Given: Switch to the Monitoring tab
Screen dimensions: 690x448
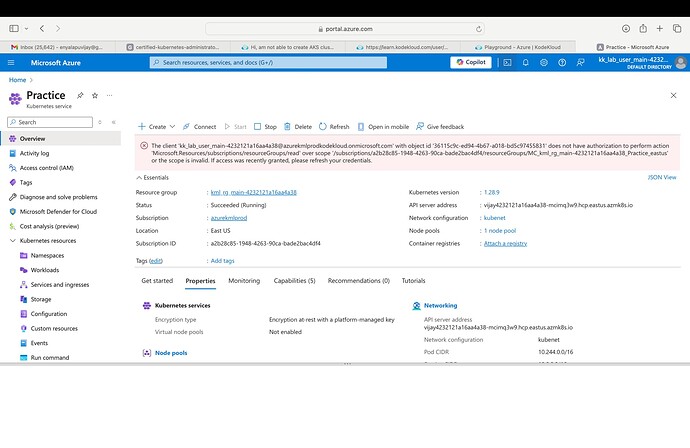Looking at the screenshot, I should tap(244, 281).
